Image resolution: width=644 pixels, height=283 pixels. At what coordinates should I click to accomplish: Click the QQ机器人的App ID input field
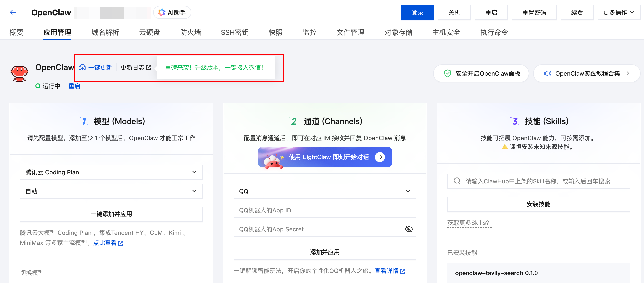(x=324, y=210)
